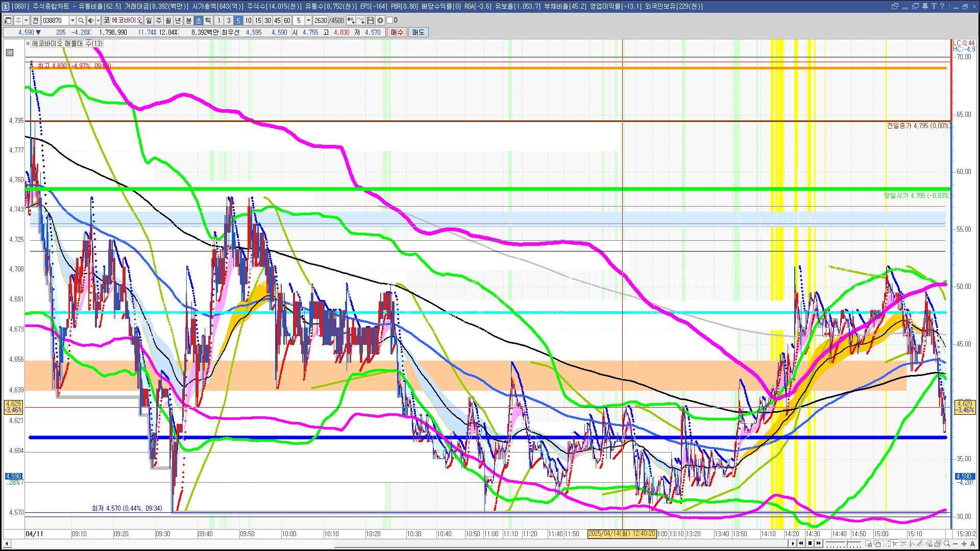
Task: Click the fast-forward replay button
Action: coord(819,543)
